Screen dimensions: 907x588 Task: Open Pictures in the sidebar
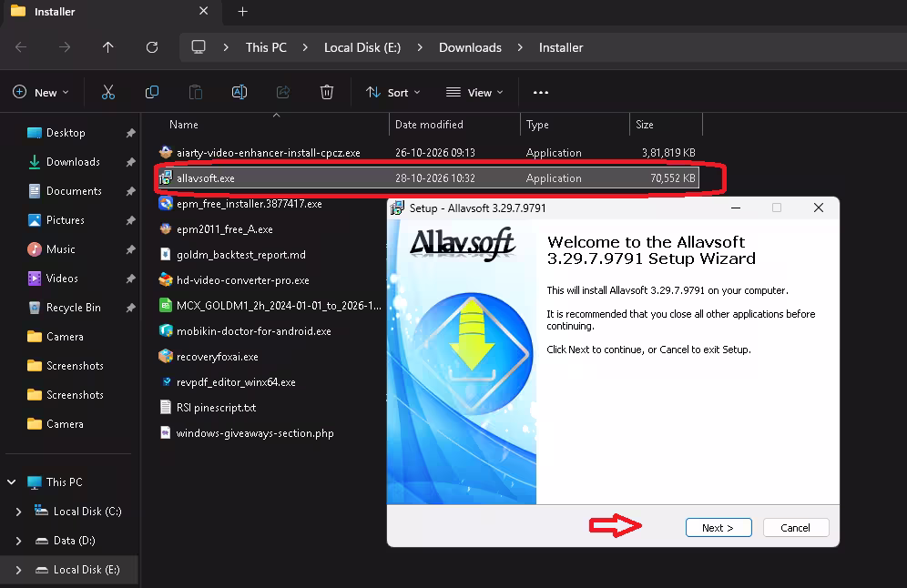pyautogui.click(x=65, y=220)
